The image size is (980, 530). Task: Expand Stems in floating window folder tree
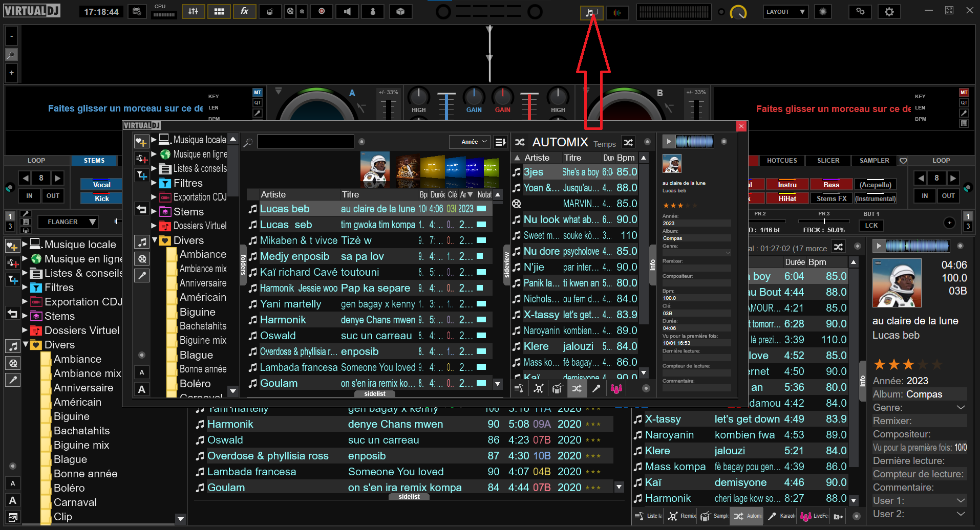click(x=154, y=211)
